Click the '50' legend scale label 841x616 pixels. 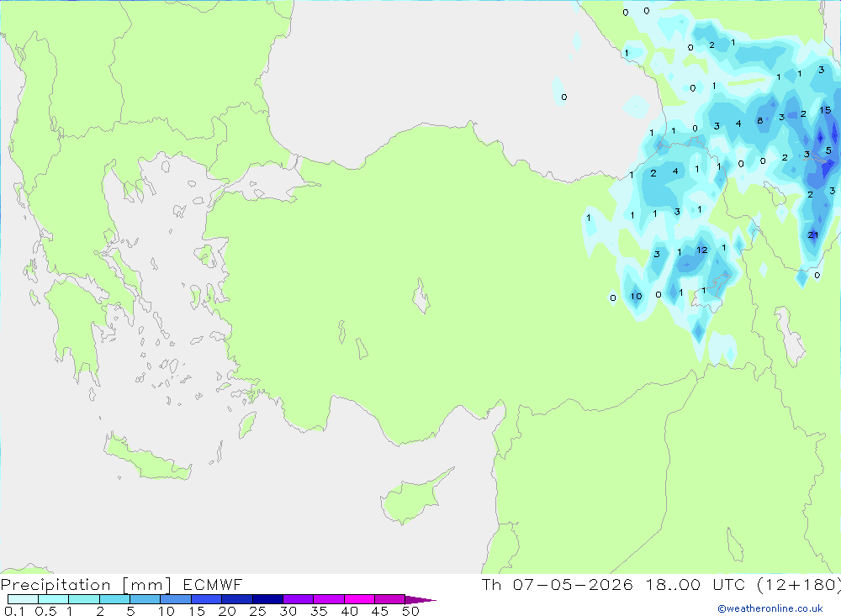[x=410, y=611]
